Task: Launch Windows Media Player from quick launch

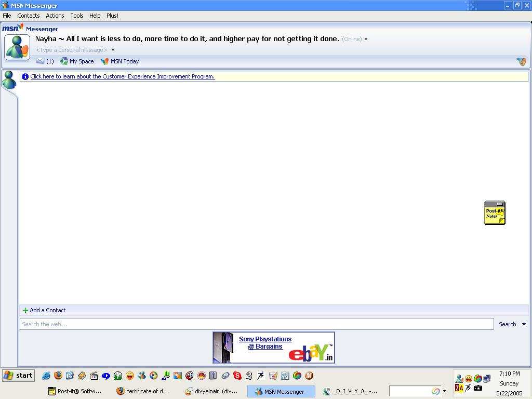Action: [153, 376]
